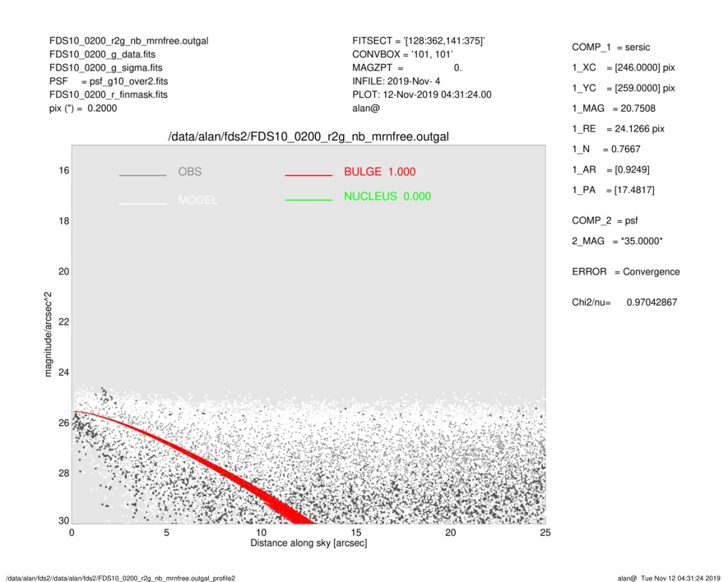Click the footer outgal_profile2 file path
728x582 pixels.
pyautogui.click(x=121, y=578)
